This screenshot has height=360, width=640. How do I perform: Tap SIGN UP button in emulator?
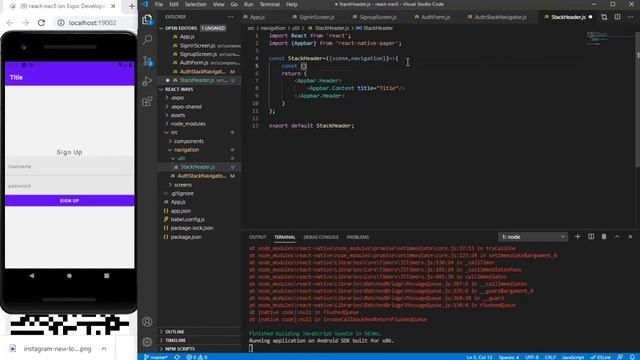69,201
